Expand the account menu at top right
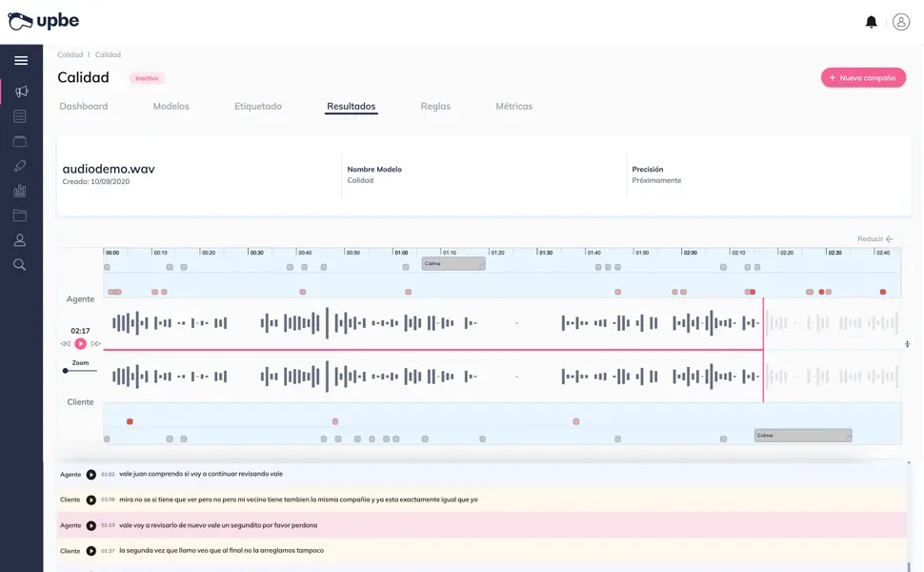 (x=900, y=20)
